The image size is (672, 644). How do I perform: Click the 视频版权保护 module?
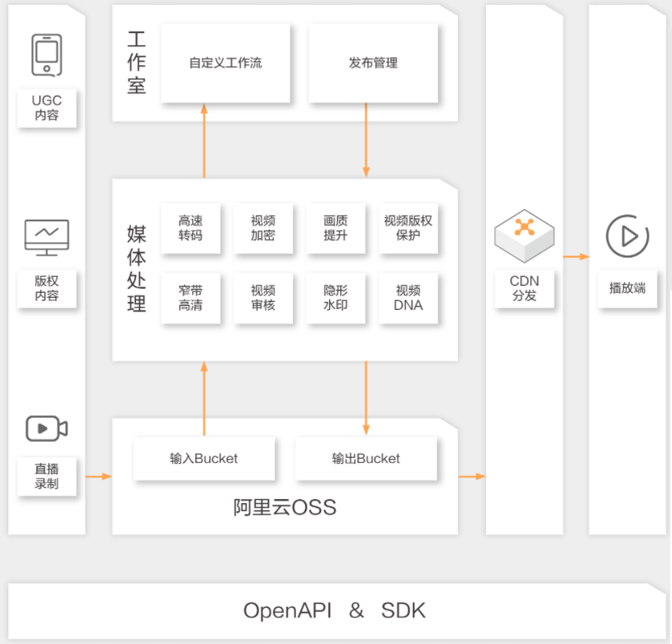408,228
